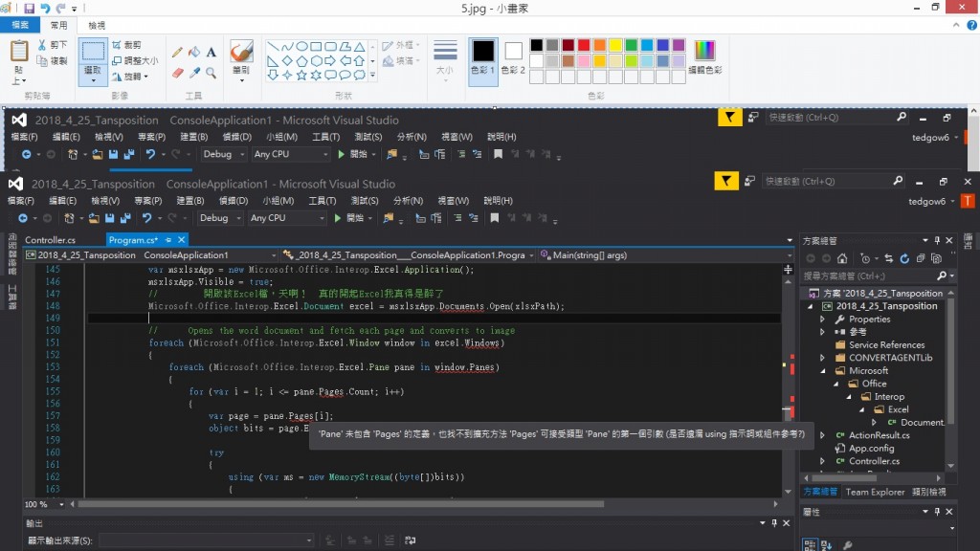Screen dimensions: 980x551
Task: Click Undo in front Visual Studio toolbar
Action: (x=146, y=218)
